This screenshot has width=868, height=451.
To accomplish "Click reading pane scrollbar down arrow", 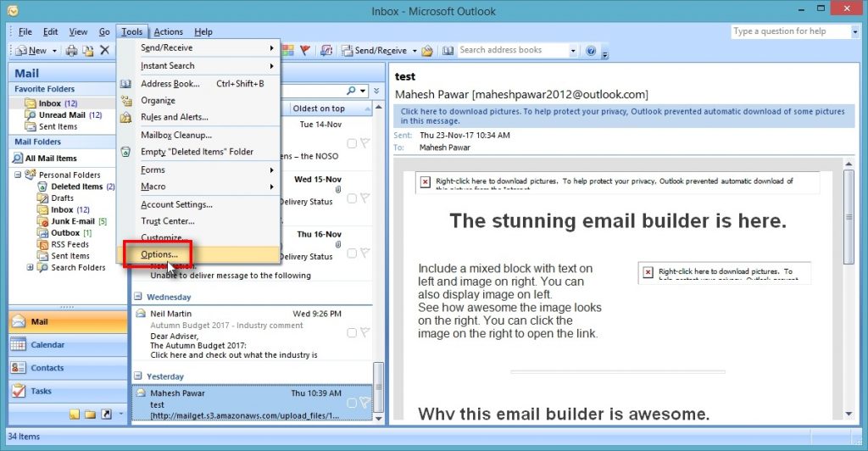I will point(849,414).
